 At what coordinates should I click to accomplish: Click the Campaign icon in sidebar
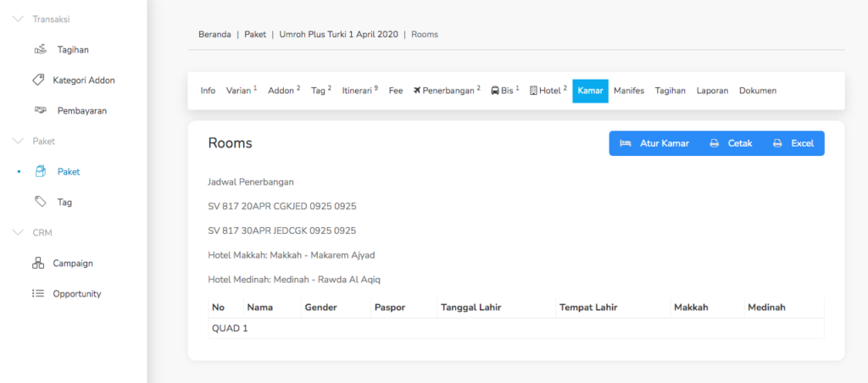[x=38, y=263]
